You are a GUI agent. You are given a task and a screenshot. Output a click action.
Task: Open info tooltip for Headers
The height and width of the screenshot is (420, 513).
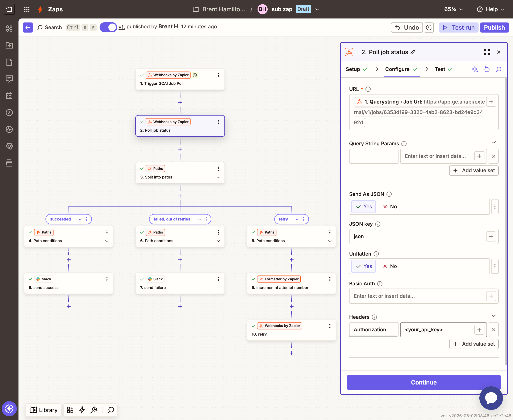coord(374,317)
